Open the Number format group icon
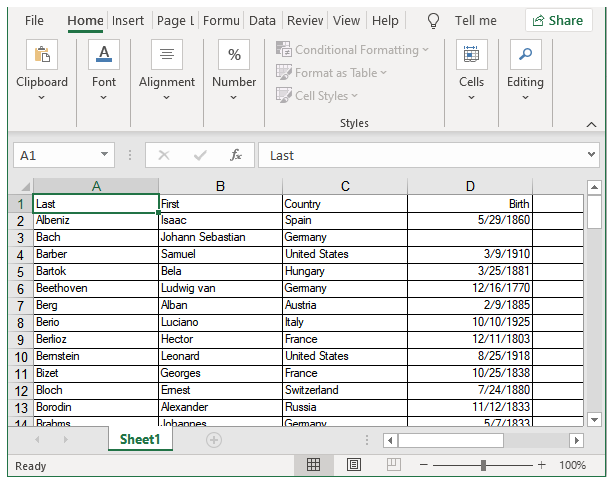This screenshot has width=611, height=482. pos(234,55)
